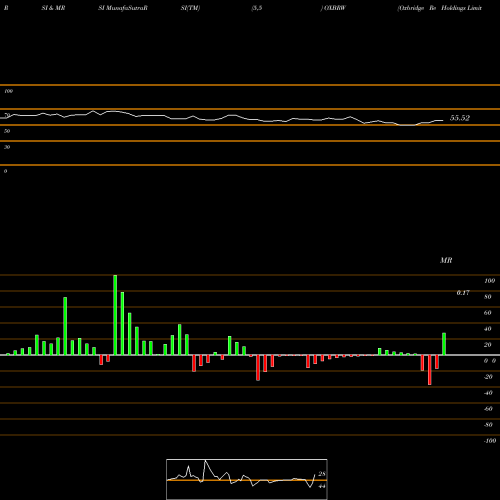
Task: Click the RSI value label 55.52
Action: point(460,118)
